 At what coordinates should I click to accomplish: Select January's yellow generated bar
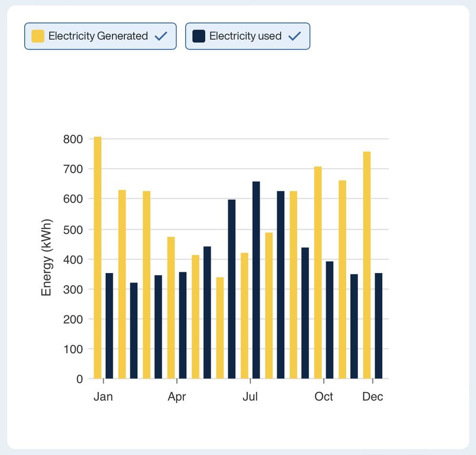[x=98, y=258]
